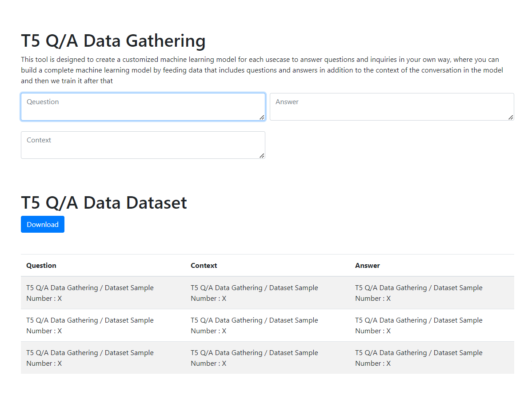The width and height of the screenshot is (532, 396).
Task: Pick the third row's Answer cell
Action: [x=419, y=358]
